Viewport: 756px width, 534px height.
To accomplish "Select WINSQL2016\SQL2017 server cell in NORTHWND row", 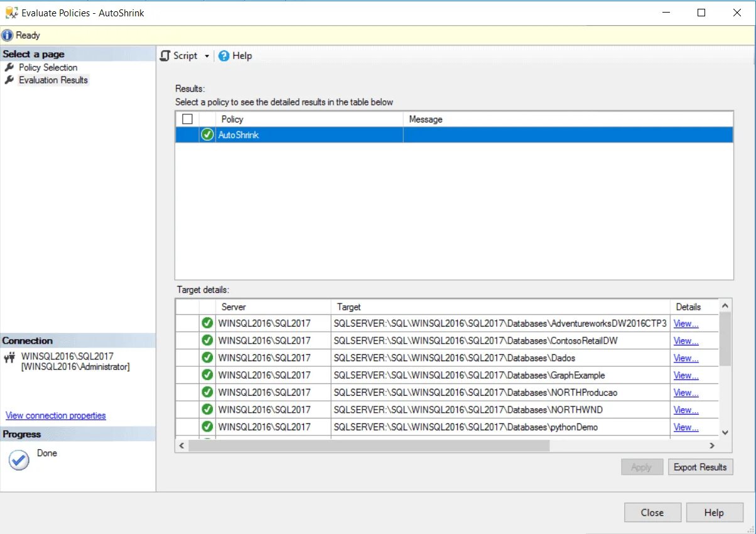I will [273, 410].
